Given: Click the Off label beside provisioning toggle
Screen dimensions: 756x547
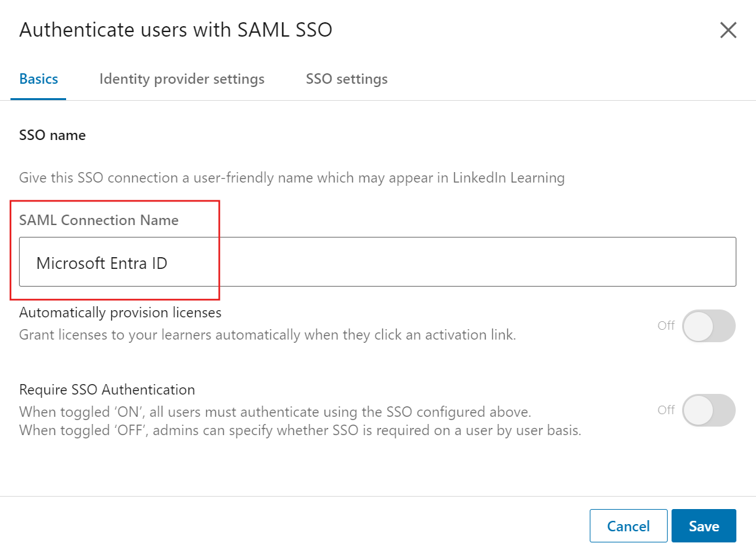Looking at the screenshot, I should pos(665,325).
